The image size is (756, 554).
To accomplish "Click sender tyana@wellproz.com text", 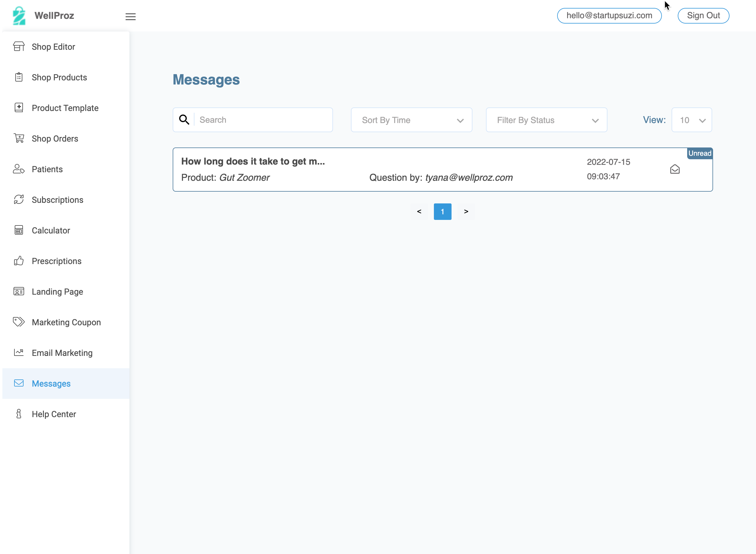I will [x=469, y=178].
